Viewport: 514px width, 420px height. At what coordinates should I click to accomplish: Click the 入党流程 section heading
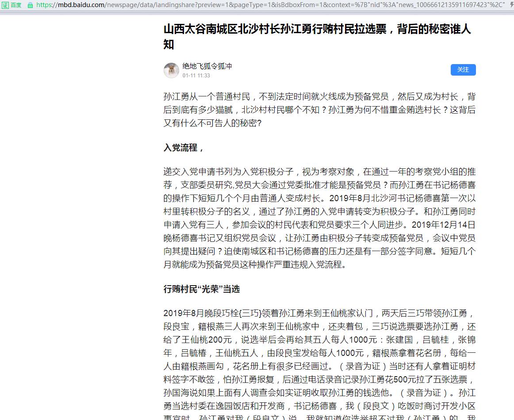coord(184,148)
